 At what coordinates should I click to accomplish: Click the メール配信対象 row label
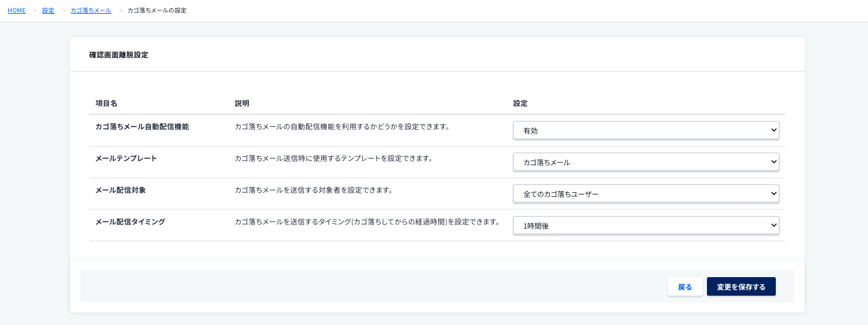120,190
